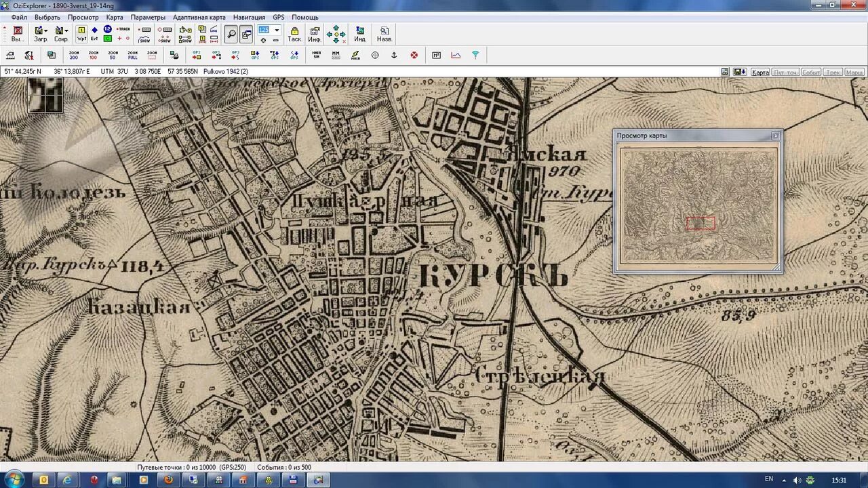Click the Трек button
The width and height of the screenshot is (868, 488).
pyautogui.click(x=833, y=72)
